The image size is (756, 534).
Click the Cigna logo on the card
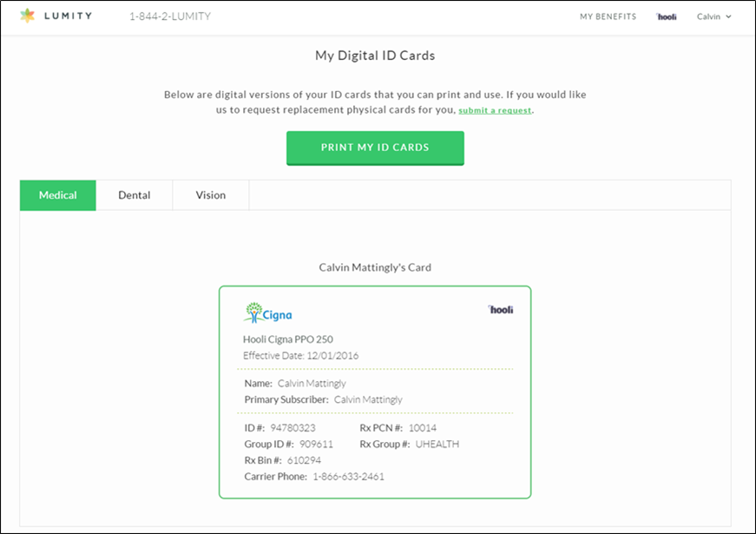[x=268, y=313]
